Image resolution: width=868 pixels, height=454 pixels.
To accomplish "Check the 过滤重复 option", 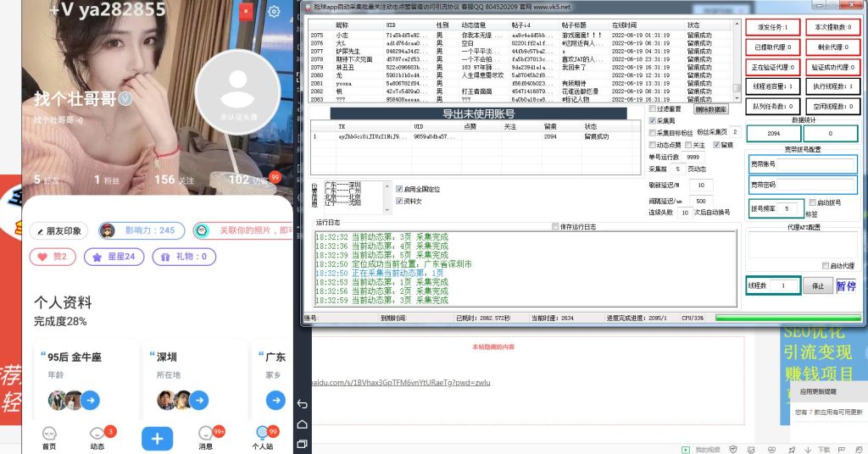I will (x=652, y=109).
